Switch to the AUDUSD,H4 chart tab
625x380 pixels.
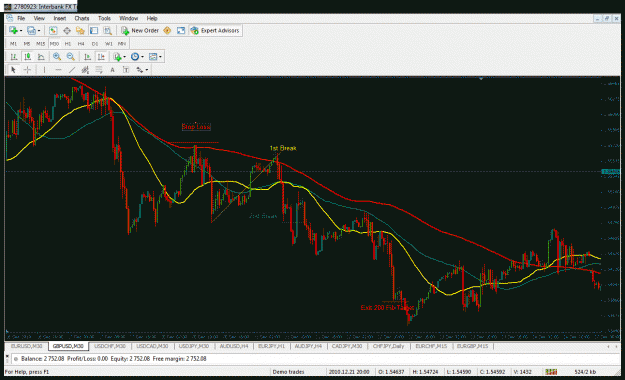click(x=234, y=346)
